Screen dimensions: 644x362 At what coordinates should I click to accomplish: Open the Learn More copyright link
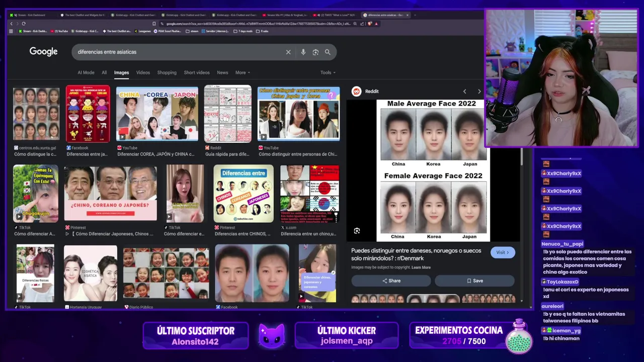pos(421,267)
